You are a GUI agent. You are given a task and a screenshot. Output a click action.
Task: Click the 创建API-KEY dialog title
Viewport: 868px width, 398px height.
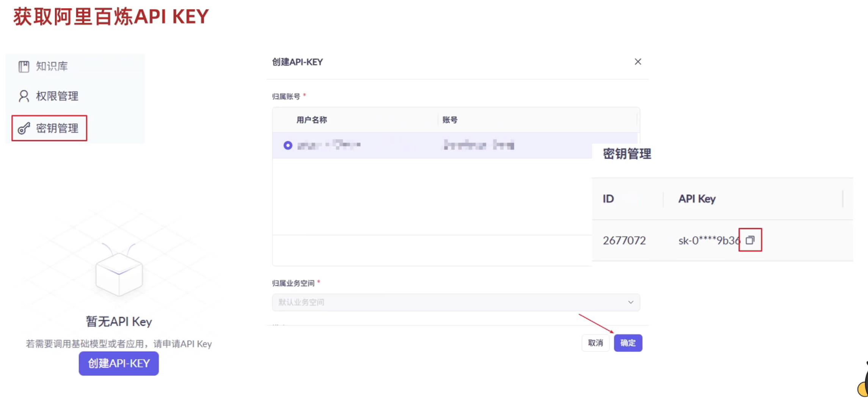[297, 62]
